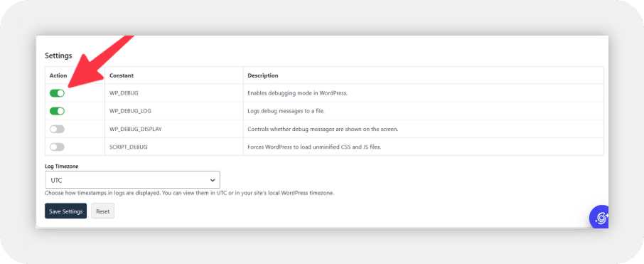Viewport: 644px width, 264px height.
Task: Click the SCRIPT_DEBUG constant cell
Action: (174, 147)
